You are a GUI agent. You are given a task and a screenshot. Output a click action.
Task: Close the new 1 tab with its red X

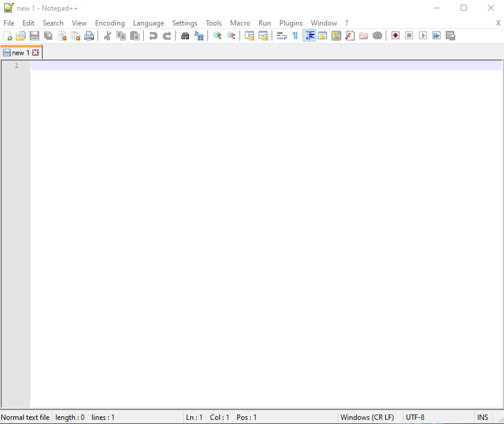tap(36, 53)
